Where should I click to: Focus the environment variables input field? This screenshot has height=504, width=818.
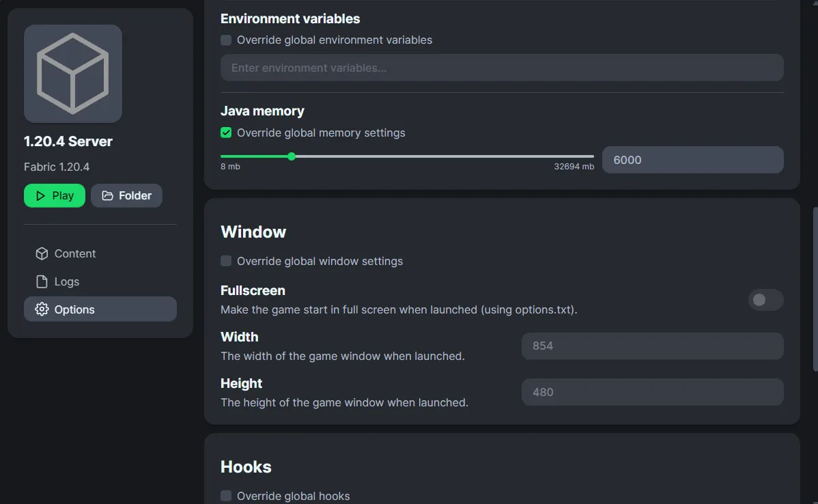502,68
